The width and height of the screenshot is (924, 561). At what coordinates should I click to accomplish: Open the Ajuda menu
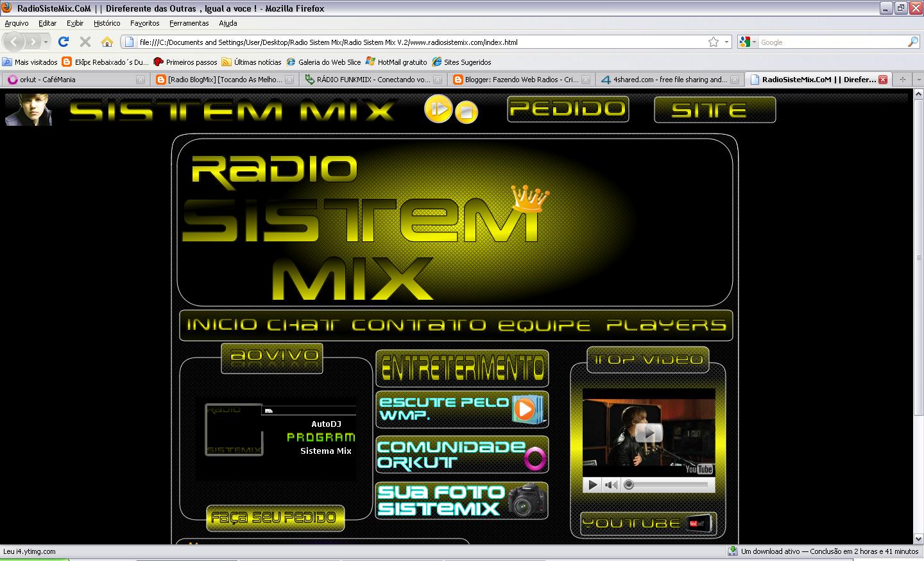pyautogui.click(x=228, y=23)
